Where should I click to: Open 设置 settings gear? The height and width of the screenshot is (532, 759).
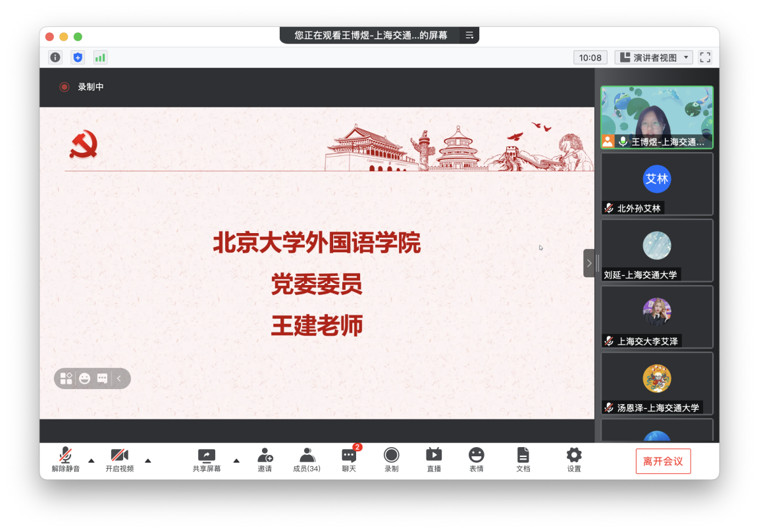coord(574,460)
